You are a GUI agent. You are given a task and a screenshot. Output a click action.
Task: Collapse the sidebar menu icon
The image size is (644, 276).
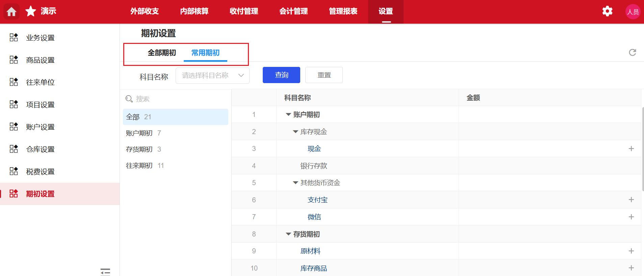click(105, 272)
